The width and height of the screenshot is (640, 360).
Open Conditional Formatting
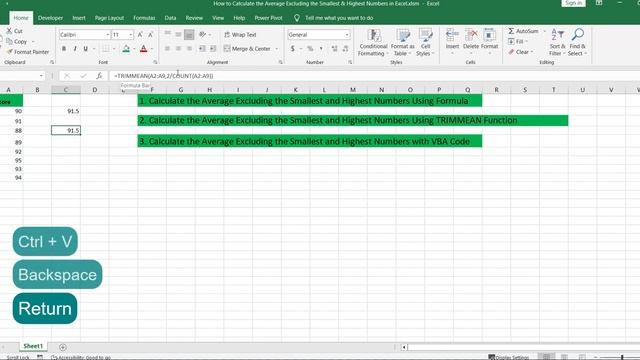[x=373, y=42]
